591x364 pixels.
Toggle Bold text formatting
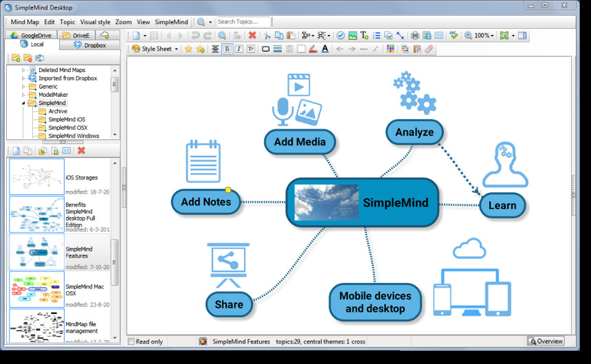pos(227,49)
